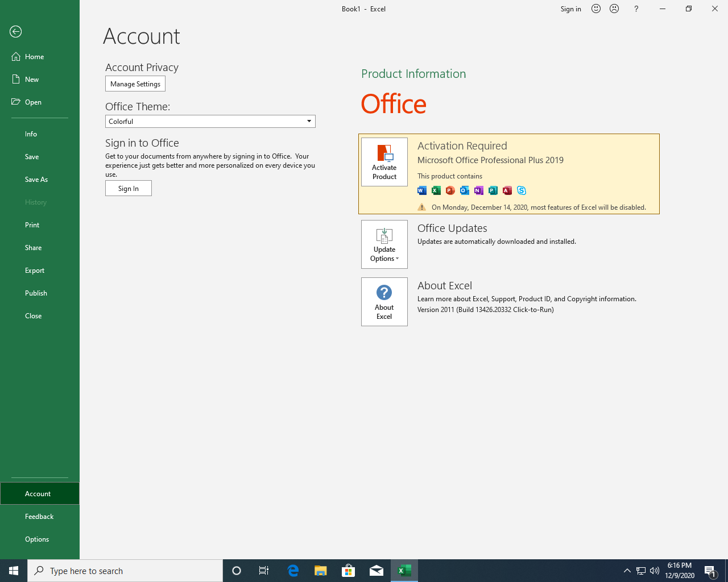Screen dimensions: 728x582
Task: Select Close in the backstage menu
Action: pos(40,316)
